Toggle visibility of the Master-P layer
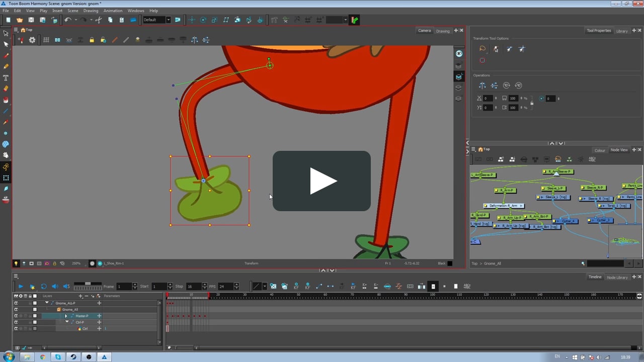This screenshot has width=644, height=362. (16, 316)
